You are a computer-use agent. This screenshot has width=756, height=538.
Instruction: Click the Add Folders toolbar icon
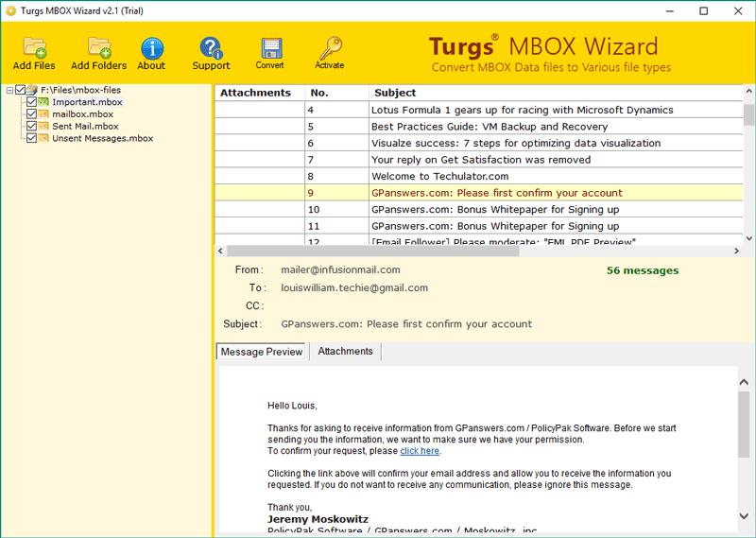(99, 47)
